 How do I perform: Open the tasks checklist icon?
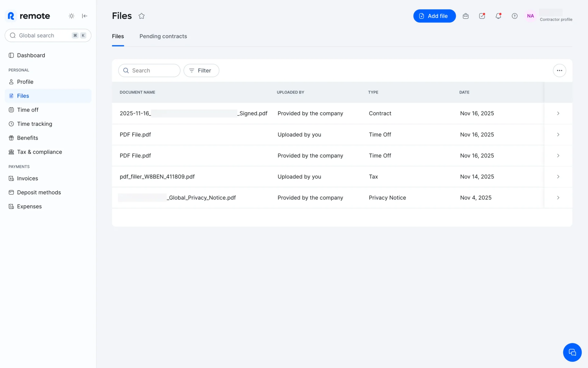pos(482,16)
